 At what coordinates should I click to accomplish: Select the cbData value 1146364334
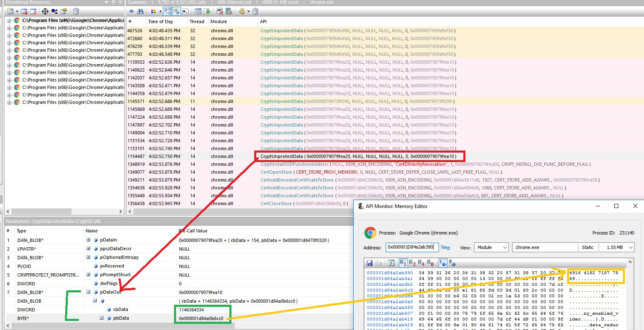[191, 309]
